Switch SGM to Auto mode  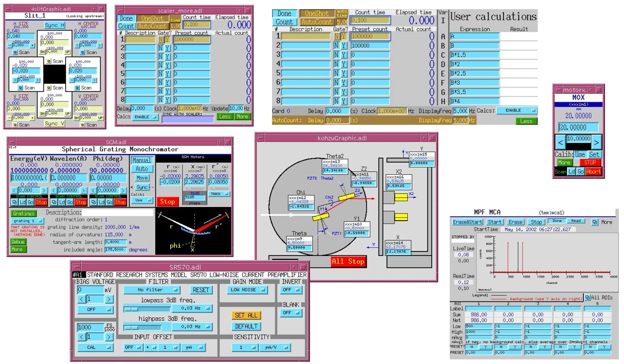(141, 169)
